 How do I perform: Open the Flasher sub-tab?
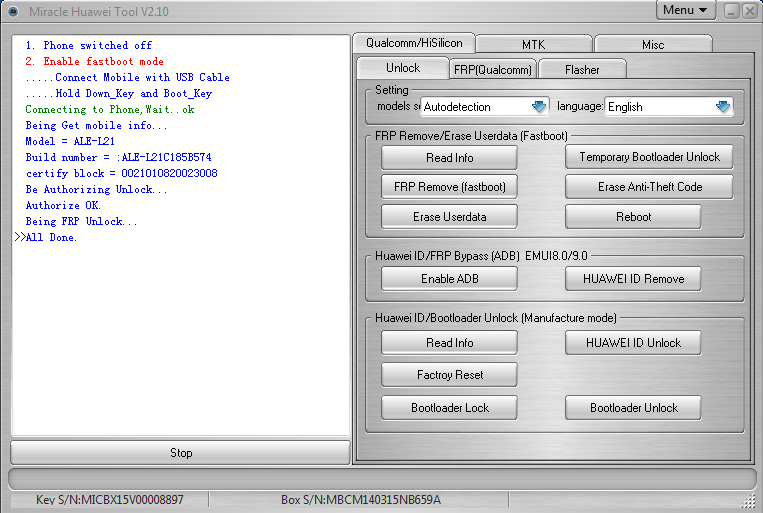[x=582, y=70]
